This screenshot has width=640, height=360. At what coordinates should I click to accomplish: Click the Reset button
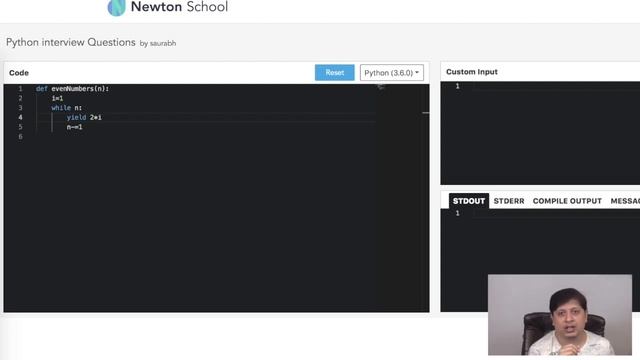pos(334,73)
